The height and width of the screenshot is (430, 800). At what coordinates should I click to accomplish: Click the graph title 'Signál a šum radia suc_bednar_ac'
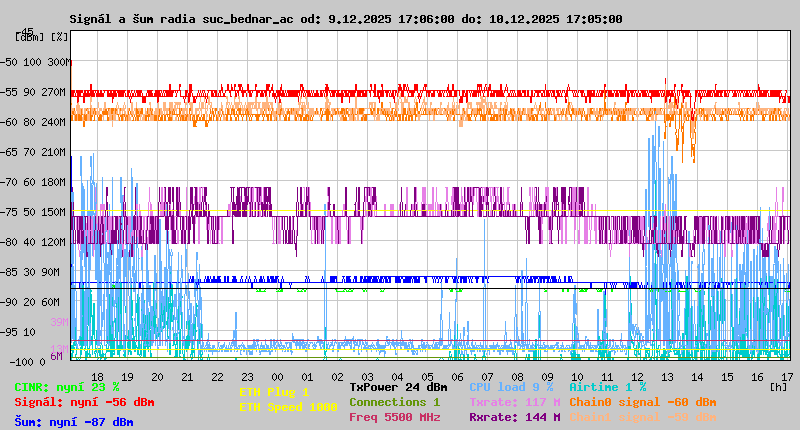pos(181,19)
